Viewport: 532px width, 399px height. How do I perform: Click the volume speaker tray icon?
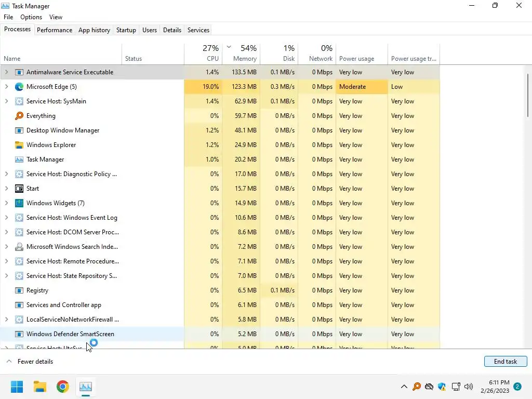tap(469, 387)
